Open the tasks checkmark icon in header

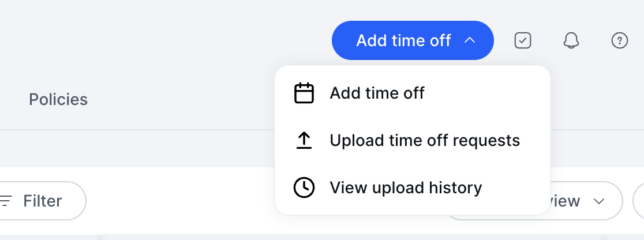pyautogui.click(x=523, y=40)
